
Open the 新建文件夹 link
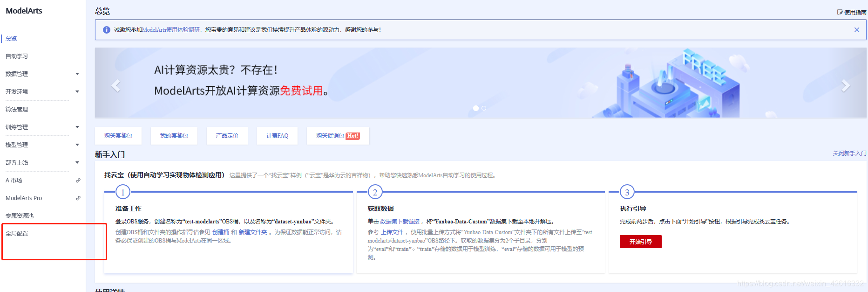click(x=253, y=232)
